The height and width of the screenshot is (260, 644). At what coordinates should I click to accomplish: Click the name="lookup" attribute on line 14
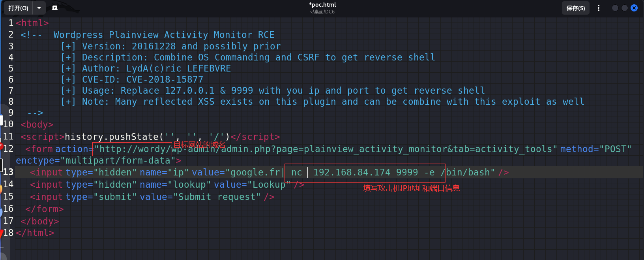175,185
